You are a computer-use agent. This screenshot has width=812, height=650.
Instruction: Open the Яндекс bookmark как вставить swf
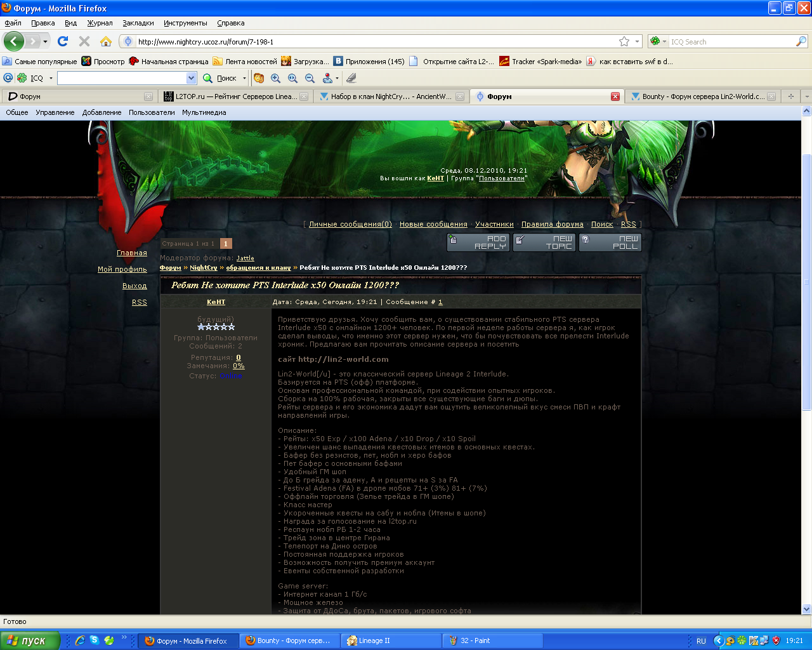(x=629, y=62)
